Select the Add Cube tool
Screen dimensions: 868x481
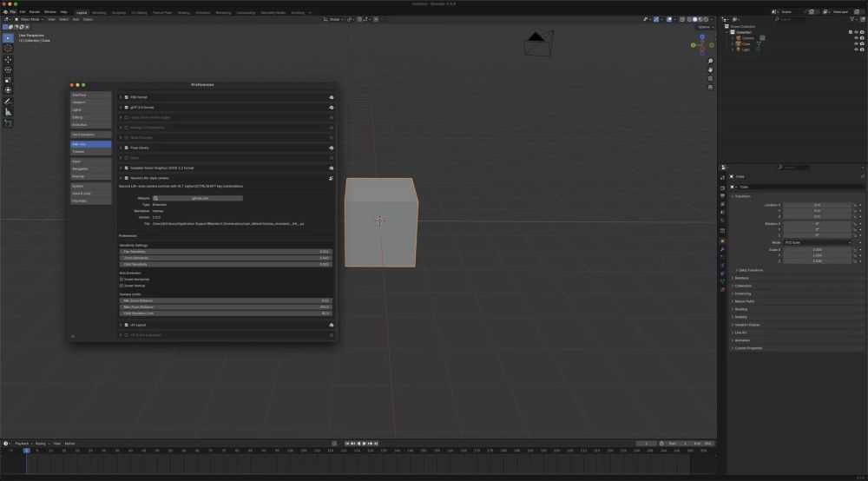[x=8, y=123]
